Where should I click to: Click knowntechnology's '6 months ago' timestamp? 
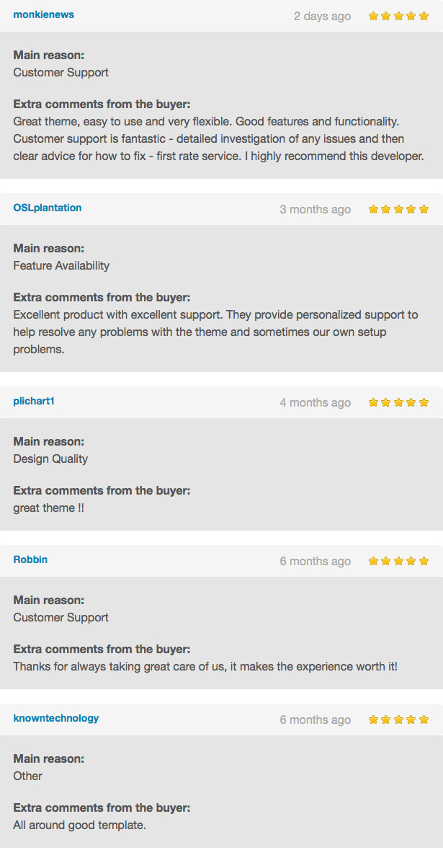(315, 719)
